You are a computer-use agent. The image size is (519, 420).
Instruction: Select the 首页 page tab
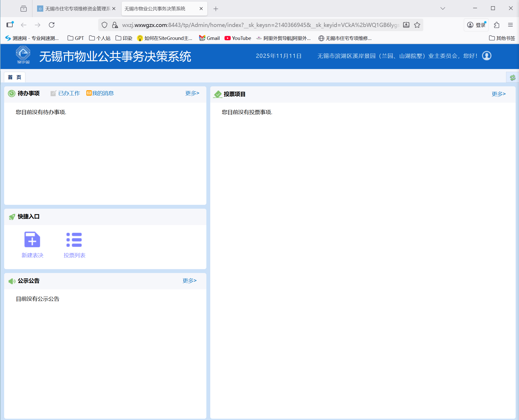[x=15, y=77]
